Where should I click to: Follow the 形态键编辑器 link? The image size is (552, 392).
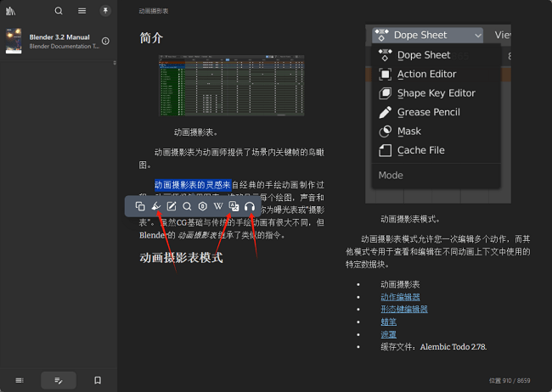coord(404,310)
